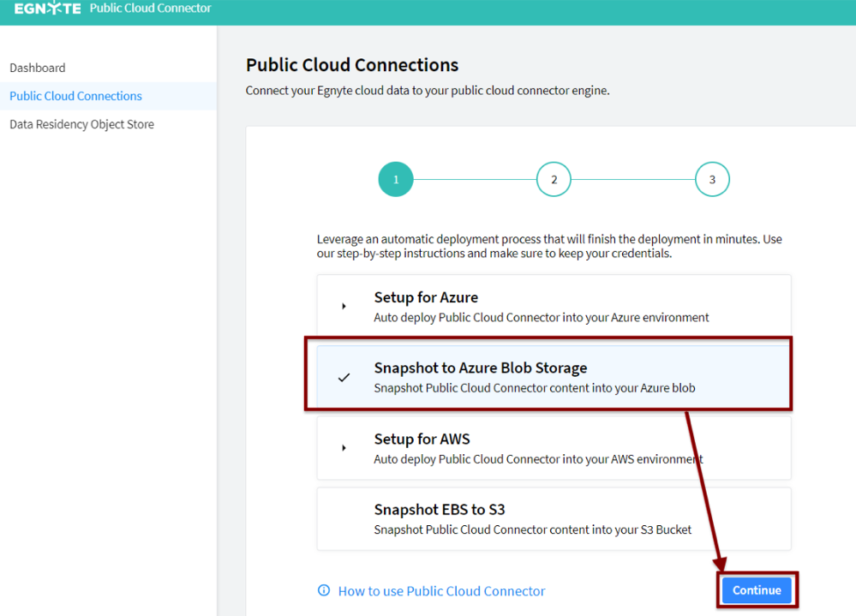Expand the Setup for AWS arrow

[344, 448]
